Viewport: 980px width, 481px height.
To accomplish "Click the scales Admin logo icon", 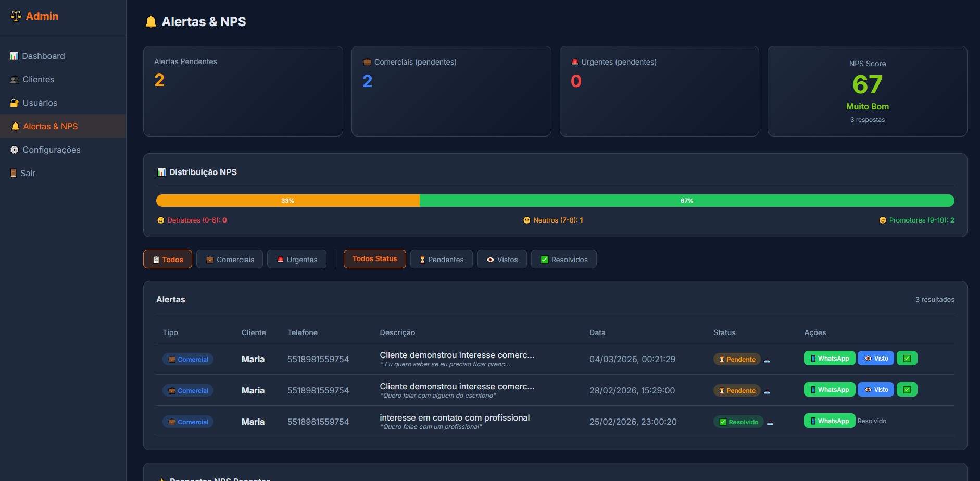I will click(15, 16).
